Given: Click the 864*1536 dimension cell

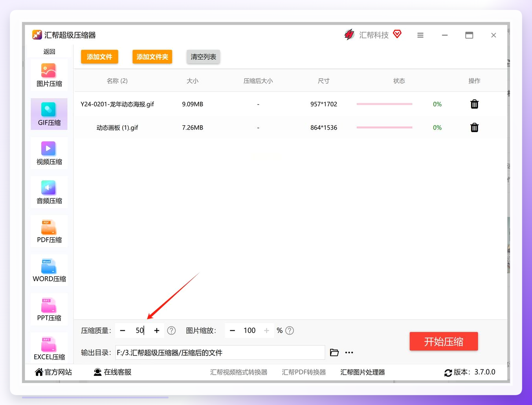Looking at the screenshot, I should pos(324,128).
